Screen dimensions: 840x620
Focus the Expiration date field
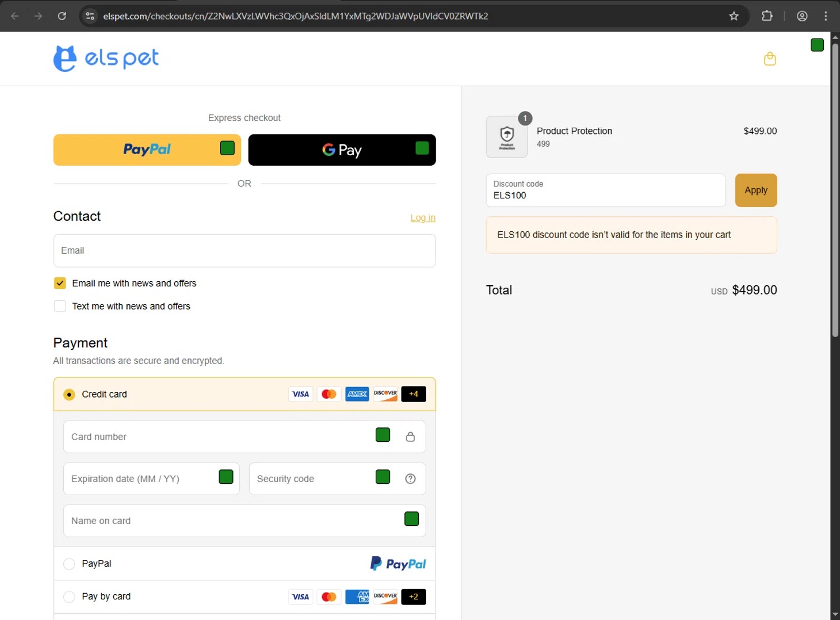pos(152,479)
